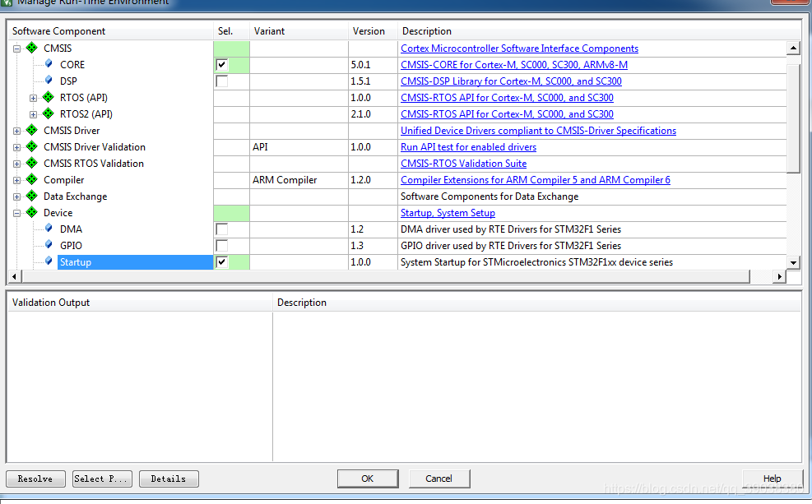Collapse the CMSIS tree node
812x504 pixels.
pyautogui.click(x=16, y=49)
